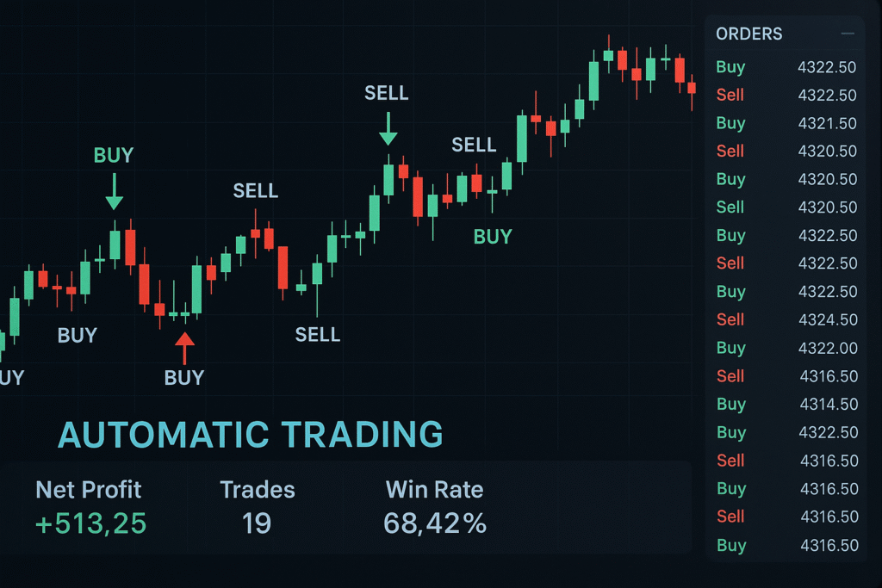The image size is (882, 588).
Task: Click the lowest SELL label on the chart
Action: click(x=318, y=335)
